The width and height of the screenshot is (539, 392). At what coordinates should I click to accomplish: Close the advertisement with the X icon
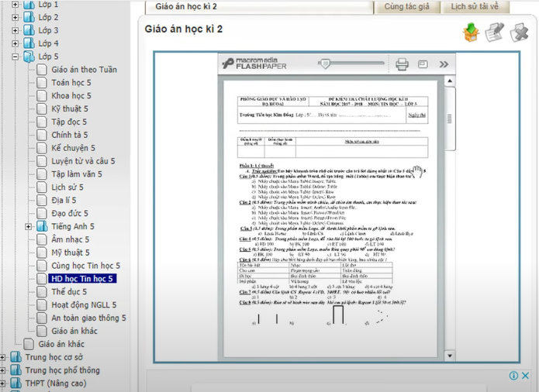click(526, 376)
